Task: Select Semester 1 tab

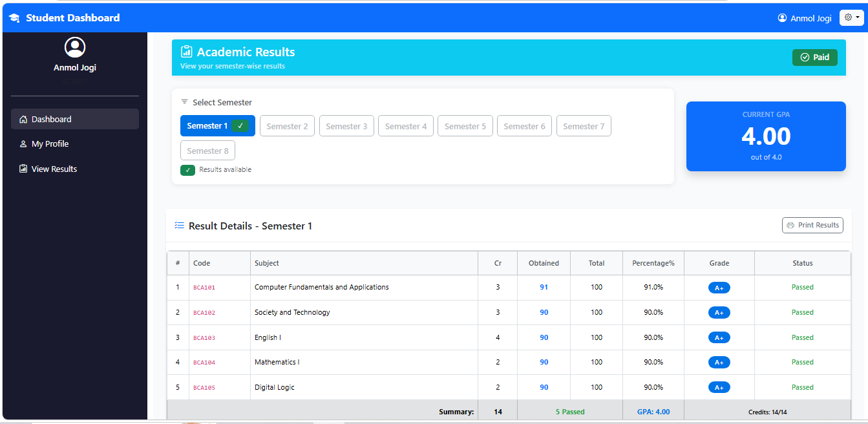Action: point(218,126)
